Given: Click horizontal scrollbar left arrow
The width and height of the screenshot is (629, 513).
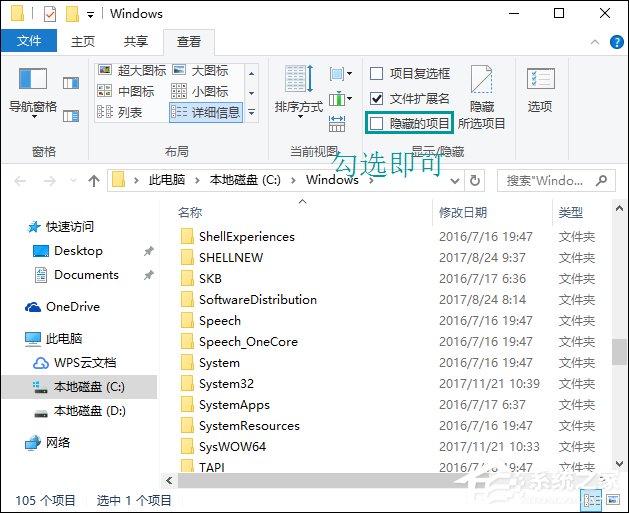Looking at the screenshot, I should (169, 481).
